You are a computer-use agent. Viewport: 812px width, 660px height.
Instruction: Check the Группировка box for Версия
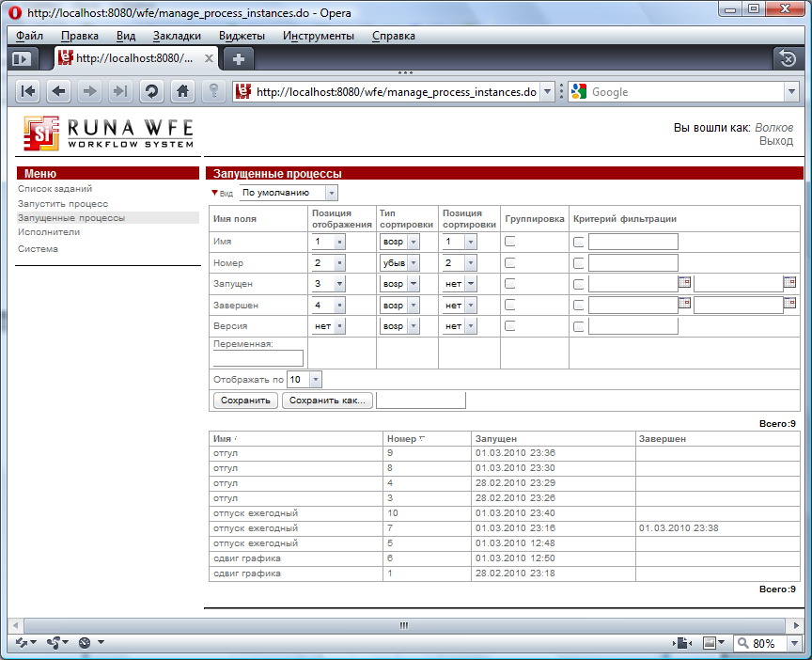510,326
